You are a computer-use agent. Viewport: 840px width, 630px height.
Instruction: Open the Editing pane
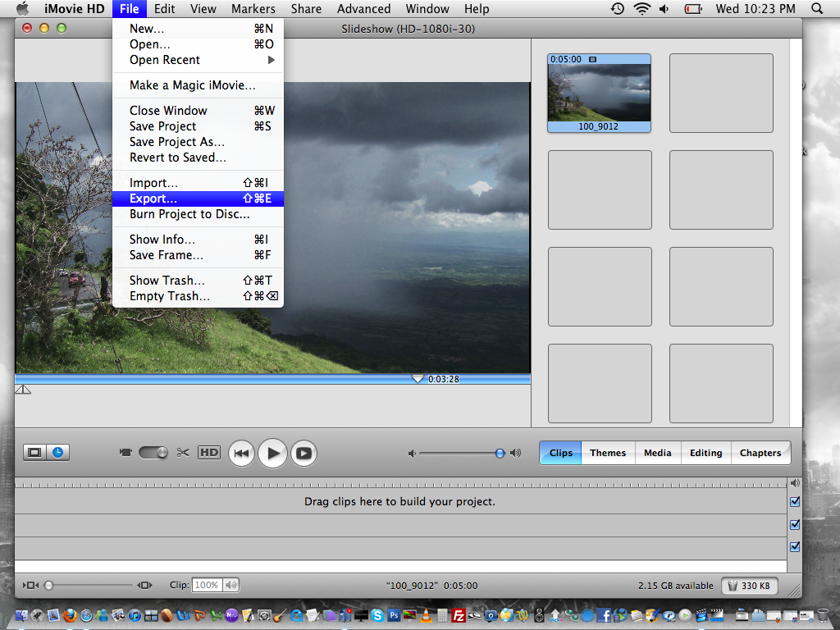point(706,453)
